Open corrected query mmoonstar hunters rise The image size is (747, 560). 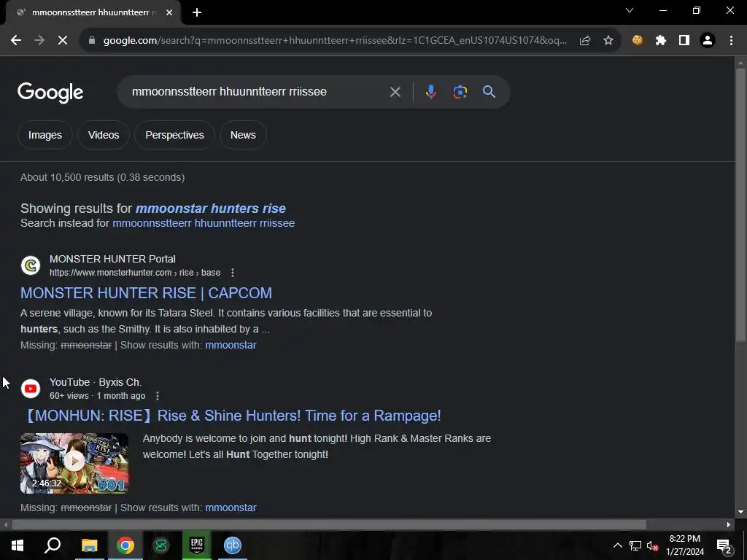(x=211, y=209)
